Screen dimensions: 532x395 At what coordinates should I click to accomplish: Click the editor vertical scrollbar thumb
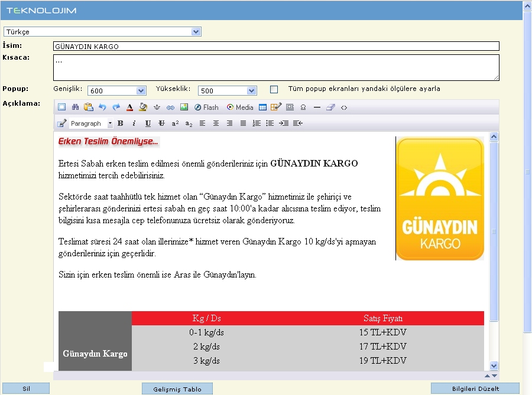coord(494,231)
